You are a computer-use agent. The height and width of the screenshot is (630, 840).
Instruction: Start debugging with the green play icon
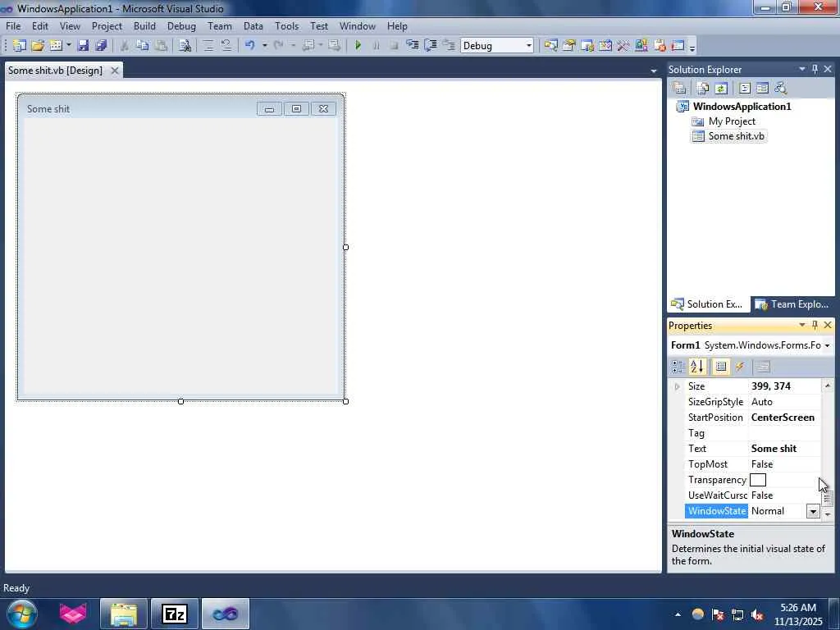pos(358,46)
